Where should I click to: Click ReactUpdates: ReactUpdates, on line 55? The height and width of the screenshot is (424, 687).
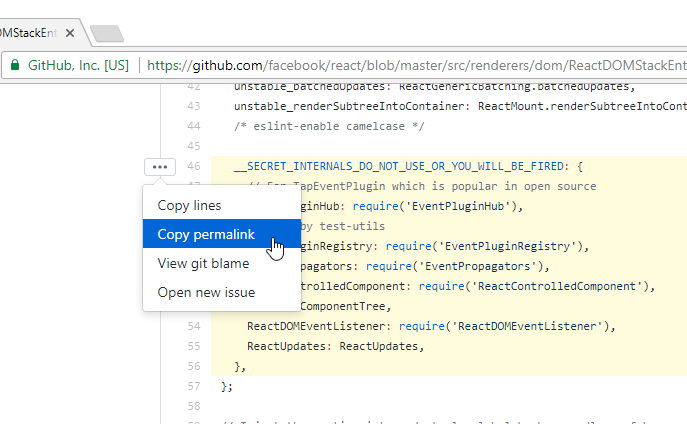pos(336,346)
